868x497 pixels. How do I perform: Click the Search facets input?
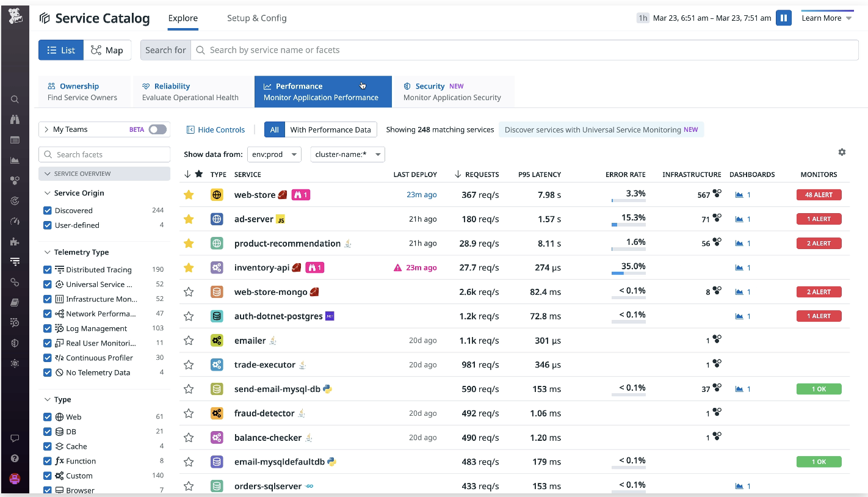104,154
